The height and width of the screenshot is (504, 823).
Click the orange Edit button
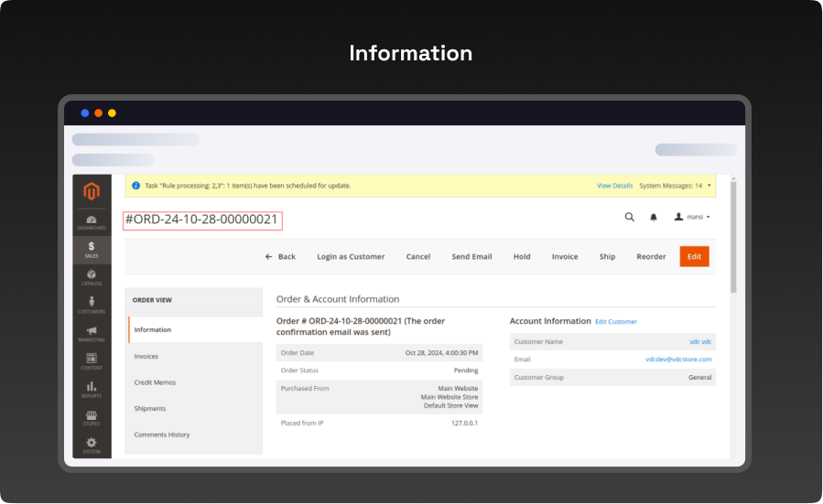pos(694,257)
